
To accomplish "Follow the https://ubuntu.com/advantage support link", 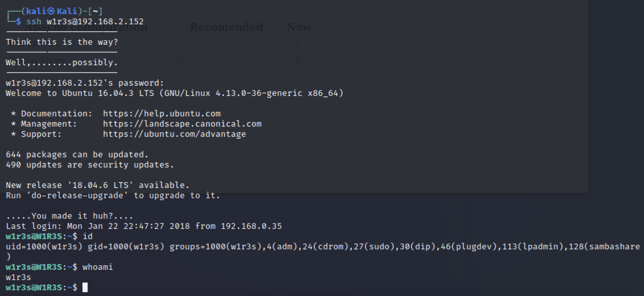I will pos(174,134).
